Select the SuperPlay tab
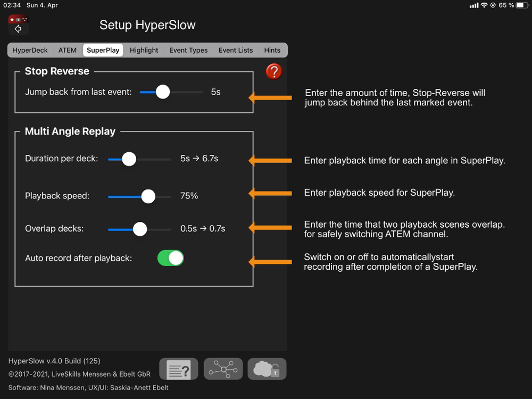This screenshot has width=532, height=399. coord(103,50)
